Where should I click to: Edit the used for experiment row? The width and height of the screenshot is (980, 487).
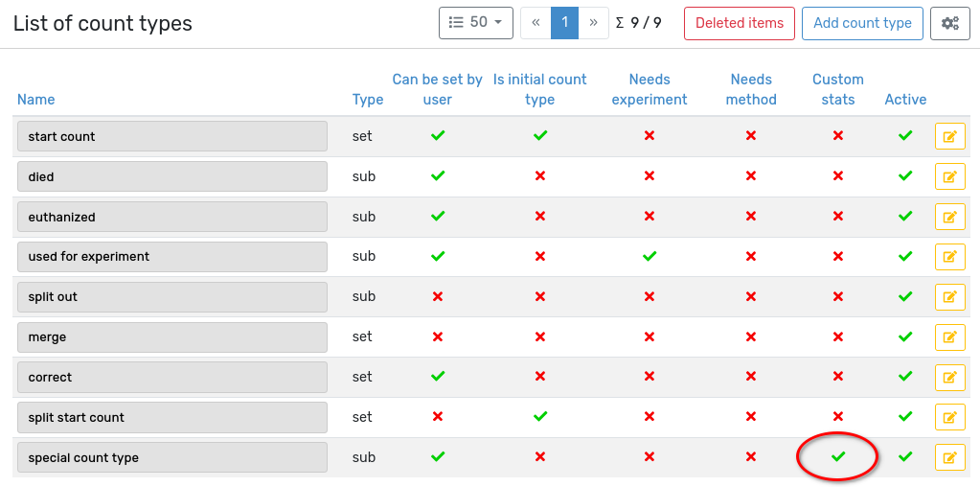[949, 257]
